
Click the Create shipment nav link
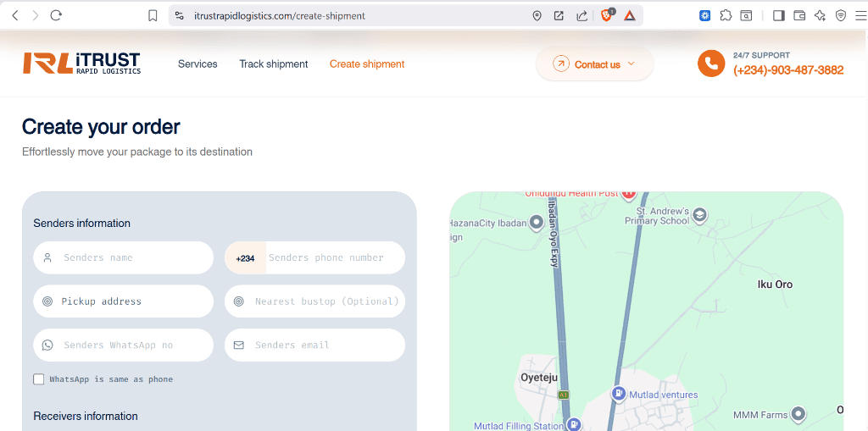(367, 64)
